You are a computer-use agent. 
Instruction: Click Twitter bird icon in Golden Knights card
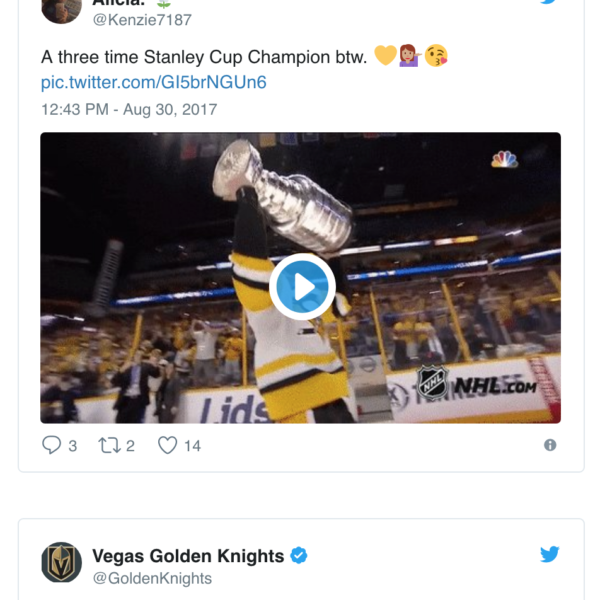click(x=549, y=554)
